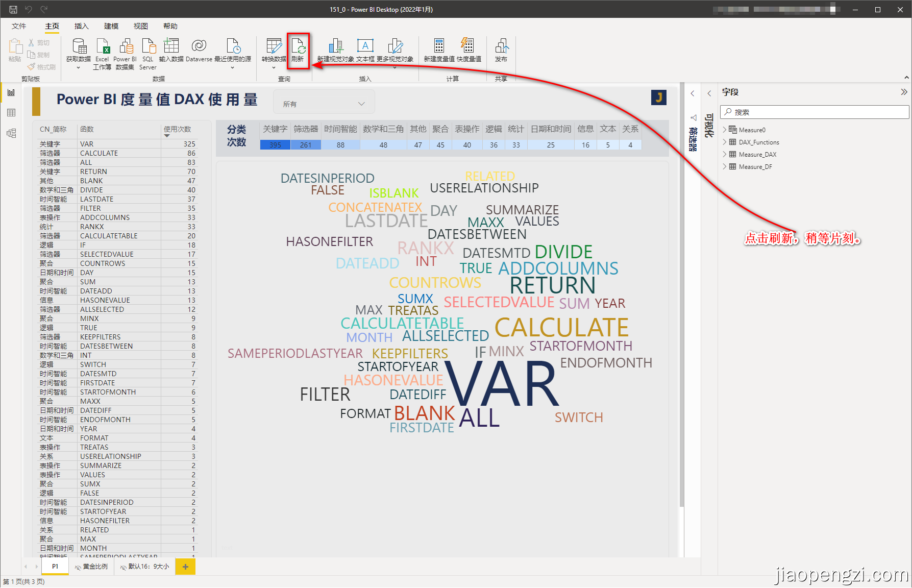Click the Format Painter (格式刷) command
The image size is (912, 588).
coord(42,67)
